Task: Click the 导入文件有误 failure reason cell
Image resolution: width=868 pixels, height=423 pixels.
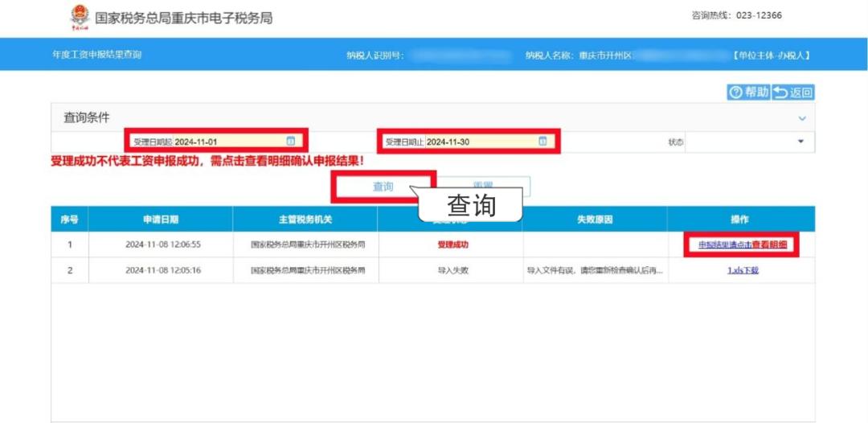Action: pos(595,270)
